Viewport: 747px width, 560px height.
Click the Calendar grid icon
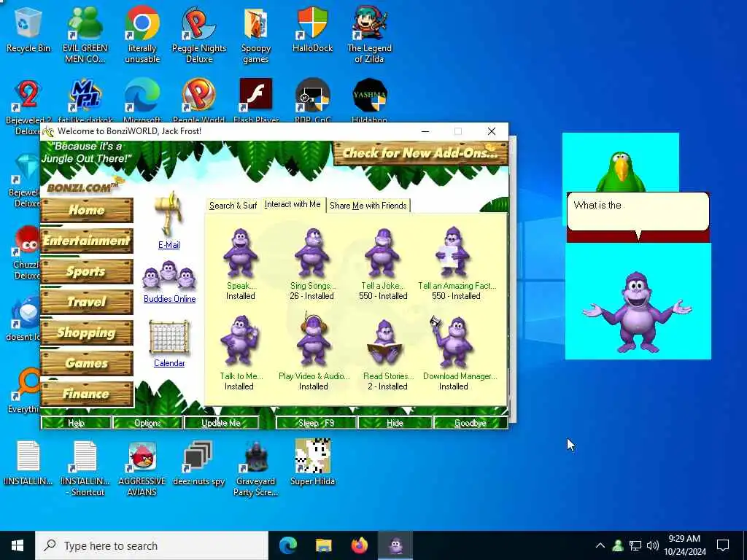pyautogui.click(x=169, y=338)
